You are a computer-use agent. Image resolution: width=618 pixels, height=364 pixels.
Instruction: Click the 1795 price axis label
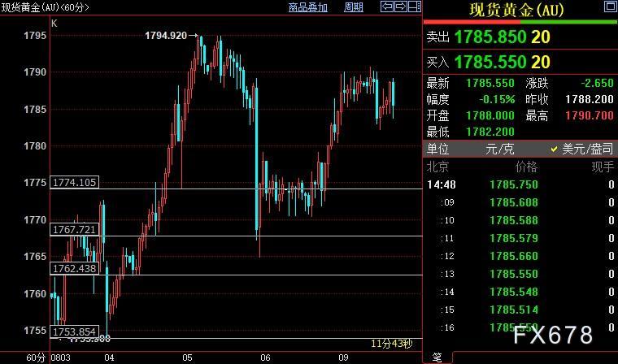click(x=35, y=36)
